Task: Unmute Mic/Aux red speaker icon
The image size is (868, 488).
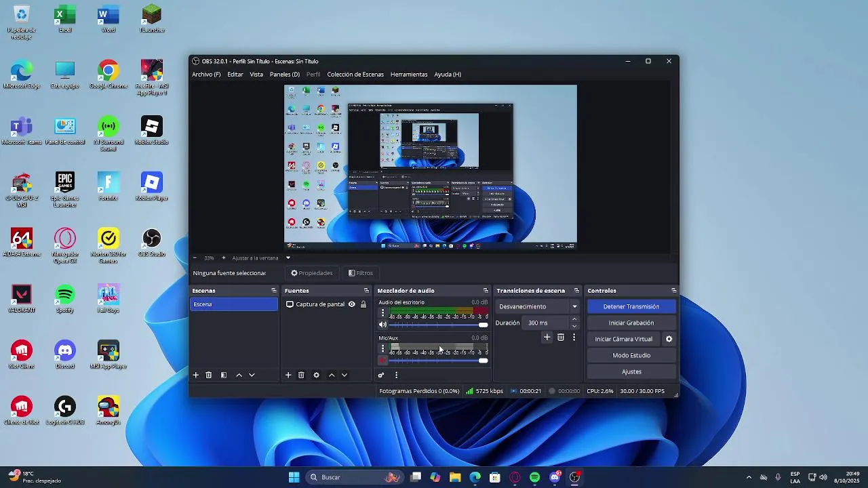Action: (x=382, y=361)
